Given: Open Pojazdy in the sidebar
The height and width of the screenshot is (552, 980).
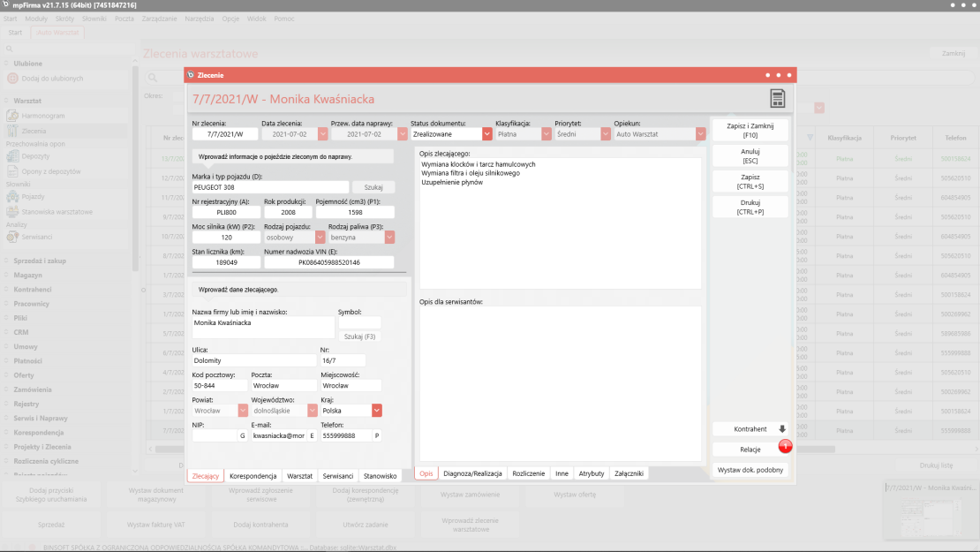Looking at the screenshot, I should tap(34, 196).
